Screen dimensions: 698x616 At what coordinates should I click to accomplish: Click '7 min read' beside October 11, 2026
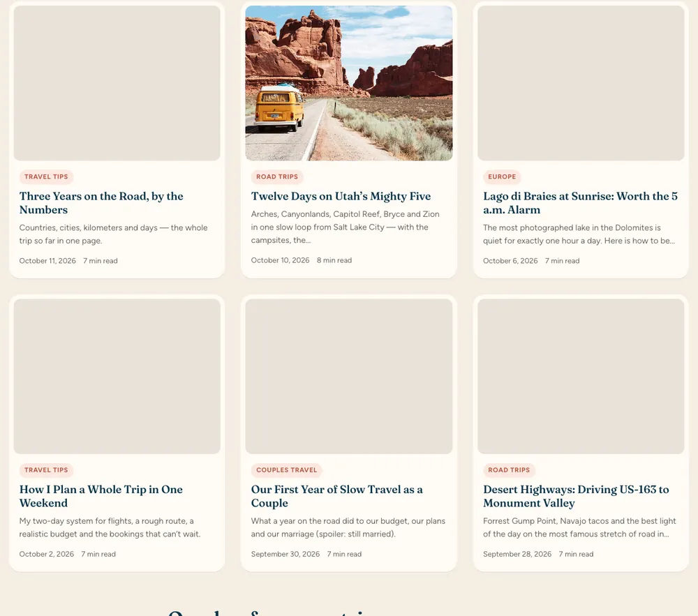pyautogui.click(x=100, y=261)
